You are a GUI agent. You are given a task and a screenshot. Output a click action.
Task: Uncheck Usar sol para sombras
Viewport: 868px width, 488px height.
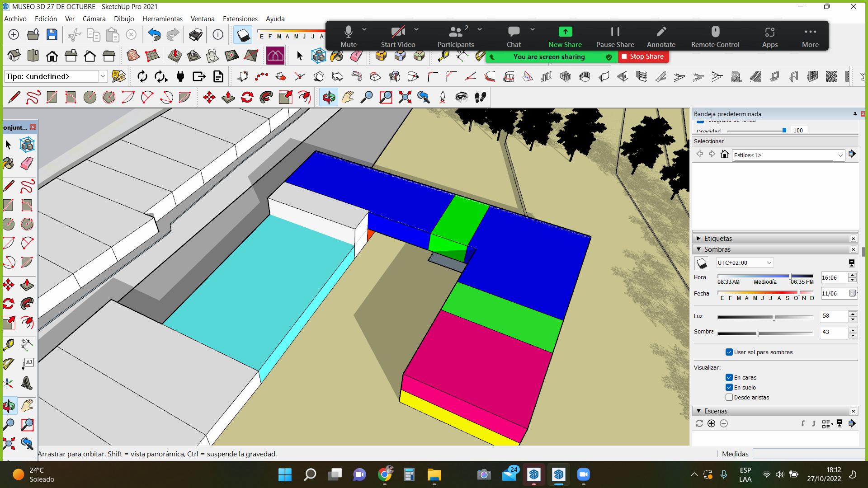click(729, 352)
